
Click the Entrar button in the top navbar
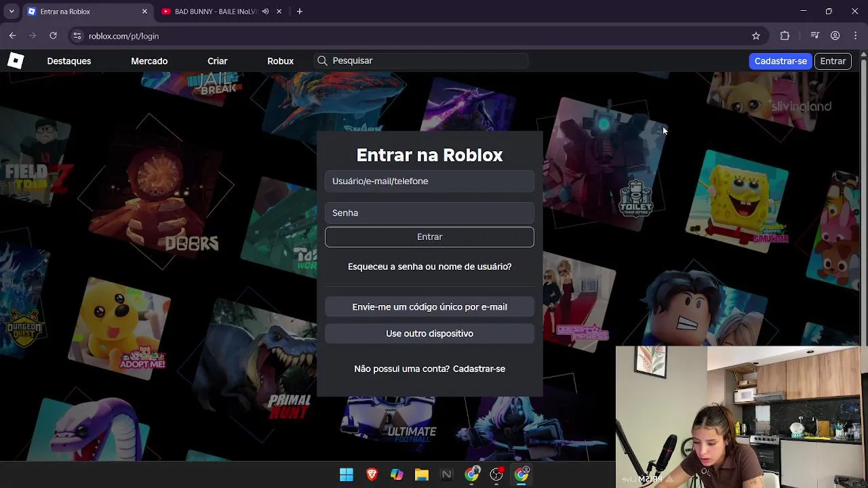tap(833, 61)
